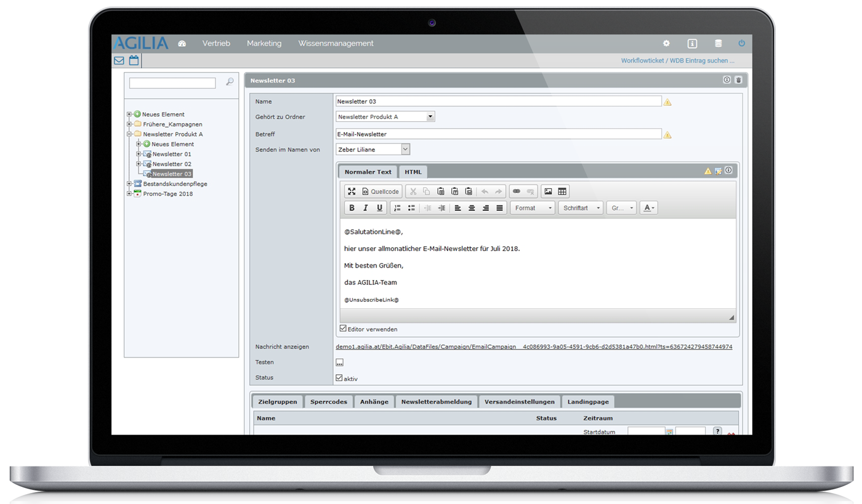This screenshot has height=504, width=862.
Task: Toggle underline formatting
Action: click(x=379, y=208)
